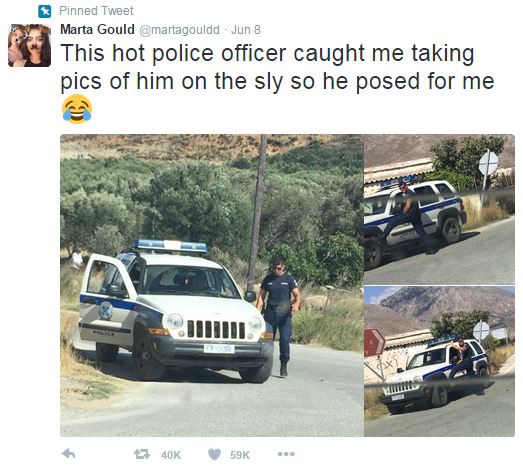Open the top-right officer leaning photo
The image size is (523, 471).
pos(439,209)
